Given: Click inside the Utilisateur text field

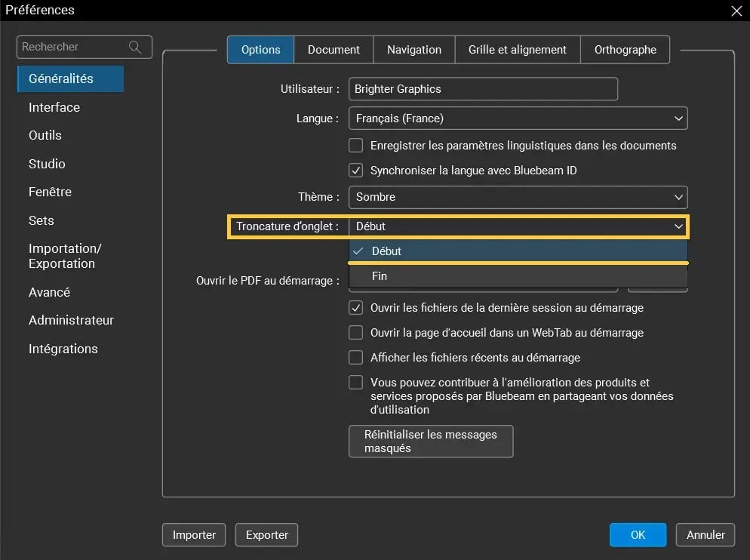Looking at the screenshot, I should pos(483,89).
